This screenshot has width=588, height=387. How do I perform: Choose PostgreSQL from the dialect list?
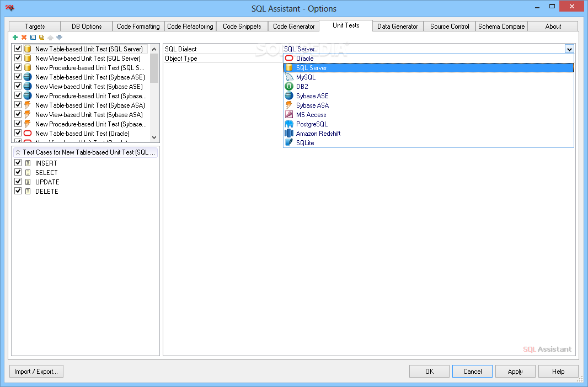tap(429, 124)
